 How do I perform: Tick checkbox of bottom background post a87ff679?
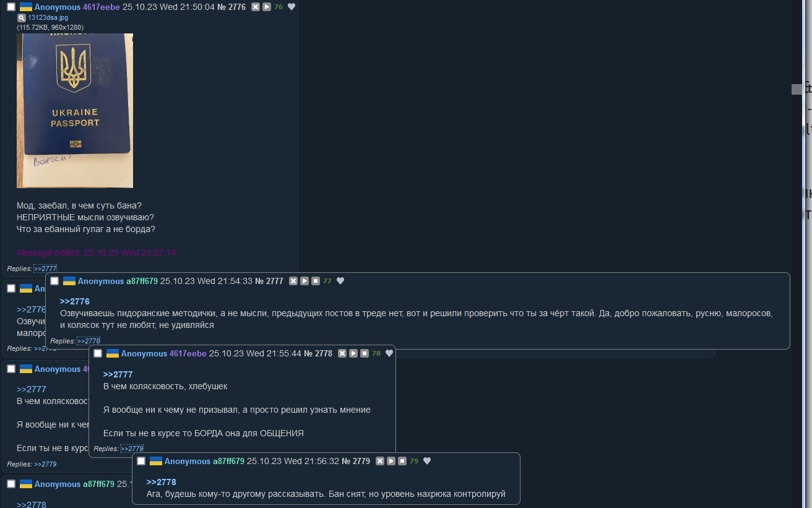pos(11,484)
